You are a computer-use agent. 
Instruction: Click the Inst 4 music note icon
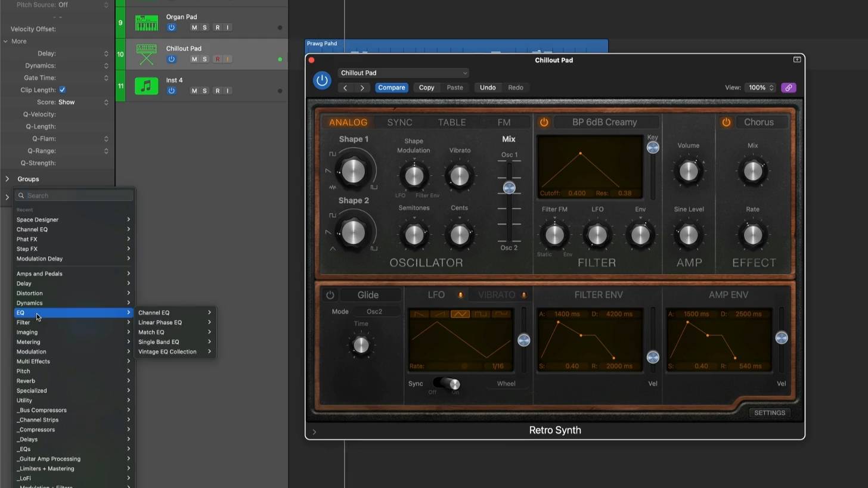tap(147, 86)
